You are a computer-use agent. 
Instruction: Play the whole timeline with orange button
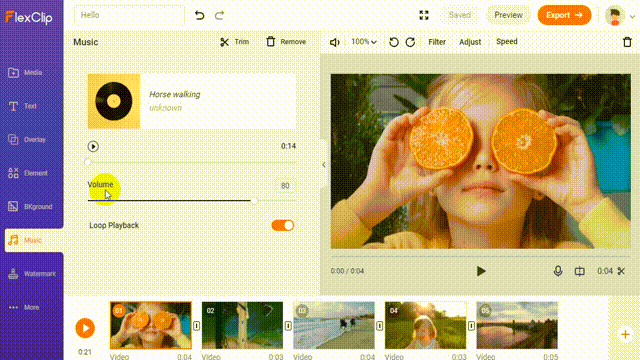[85, 328]
